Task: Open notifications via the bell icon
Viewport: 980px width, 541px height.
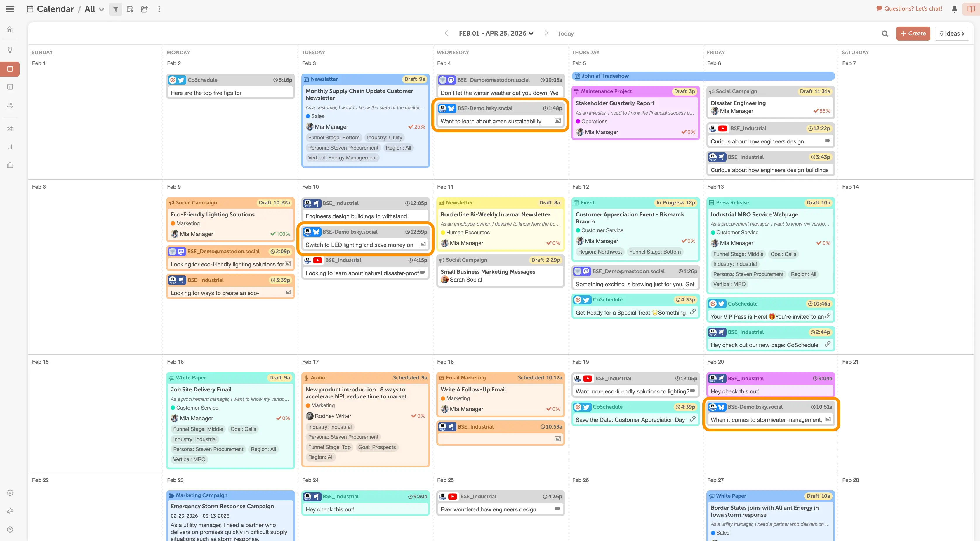Action: click(x=954, y=9)
